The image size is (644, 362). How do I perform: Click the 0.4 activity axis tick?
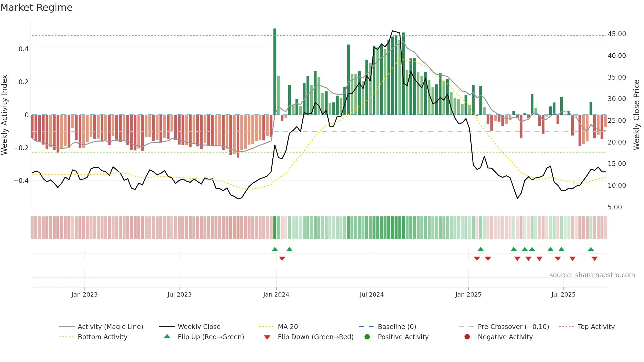(24, 49)
